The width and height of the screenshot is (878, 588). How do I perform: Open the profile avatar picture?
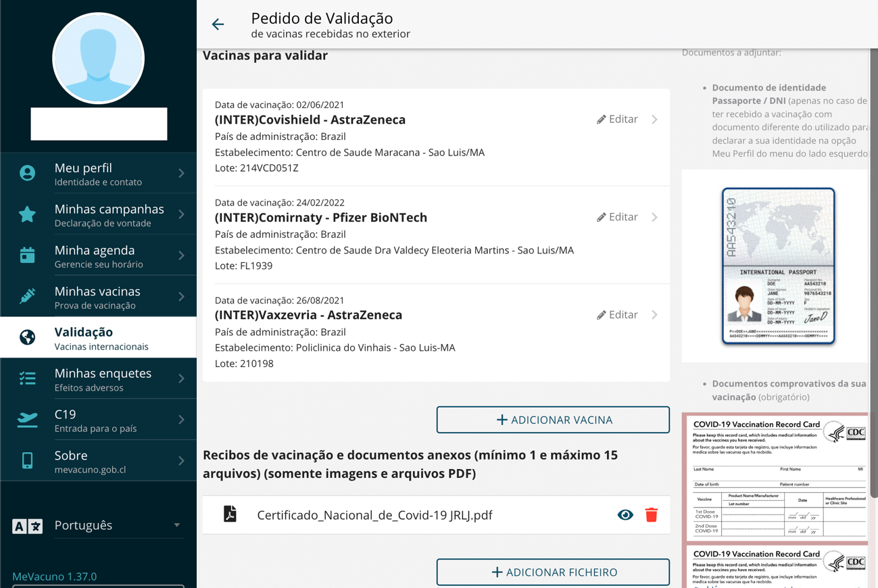pyautogui.click(x=99, y=58)
